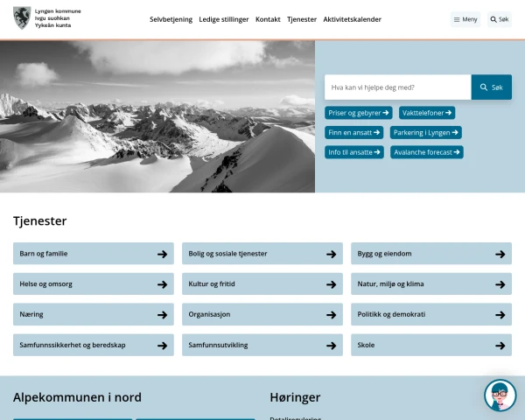Click the 'Lyngen kommune Ivgu suohkan Yykeän kunta' text
Image resolution: width=525 pixels, height=420 pixels.
coord(58,18)
